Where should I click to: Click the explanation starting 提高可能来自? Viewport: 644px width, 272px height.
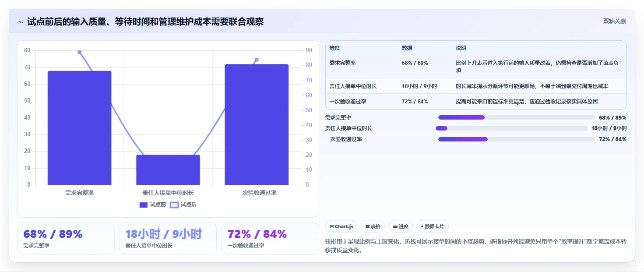click(x=527, y=102)
